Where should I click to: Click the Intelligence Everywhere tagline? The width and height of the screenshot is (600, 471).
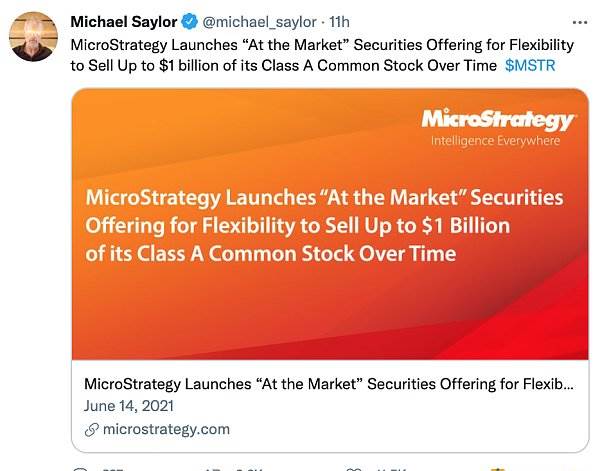[496, 141]
